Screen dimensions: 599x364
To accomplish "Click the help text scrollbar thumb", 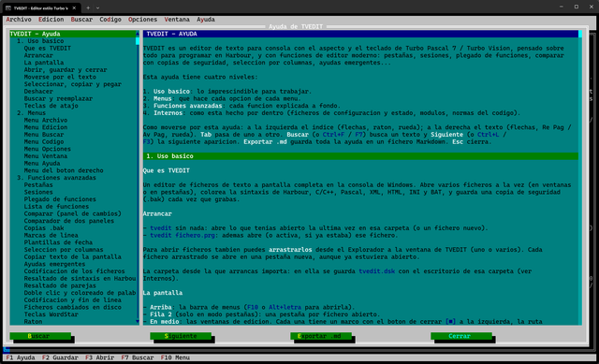I will pos(580,34).
